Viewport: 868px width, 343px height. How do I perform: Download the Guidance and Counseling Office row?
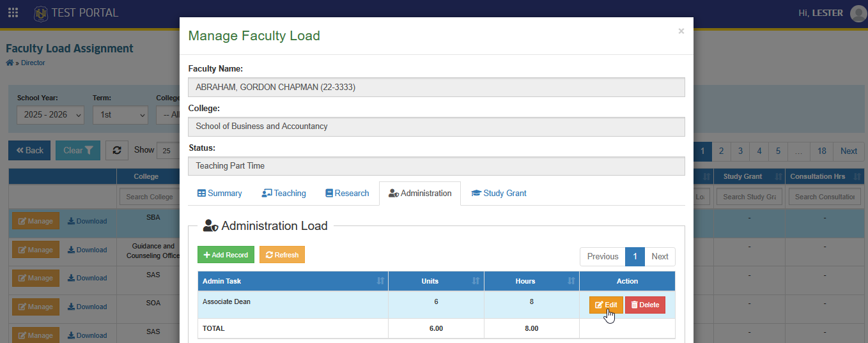88,250
